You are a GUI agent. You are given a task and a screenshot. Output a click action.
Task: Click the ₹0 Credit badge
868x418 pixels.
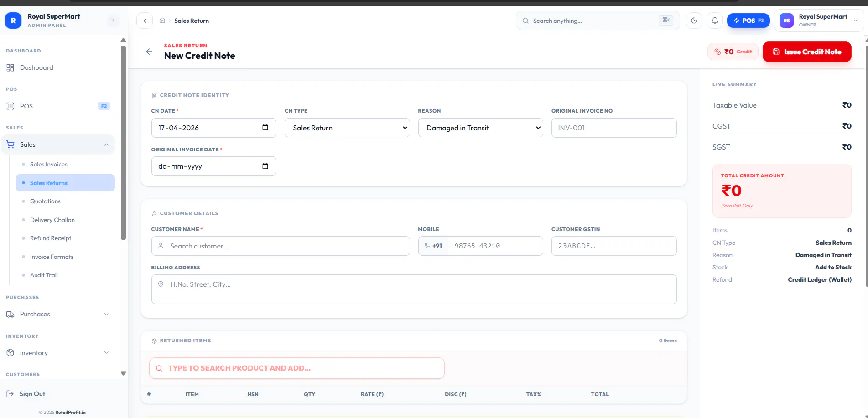733,52
